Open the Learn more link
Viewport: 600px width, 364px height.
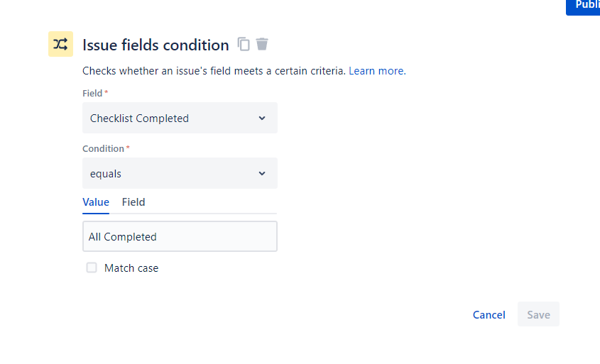pos(377,71)
